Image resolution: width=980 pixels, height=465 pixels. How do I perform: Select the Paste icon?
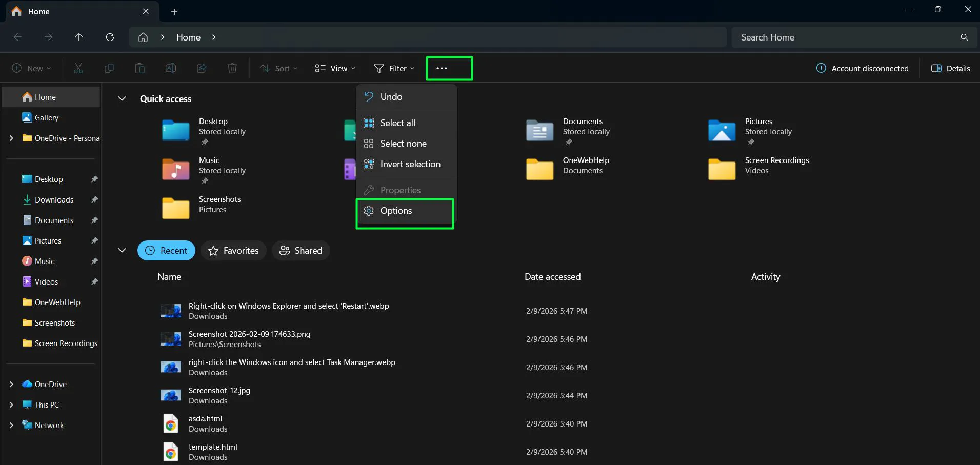[x=139, y=68]
